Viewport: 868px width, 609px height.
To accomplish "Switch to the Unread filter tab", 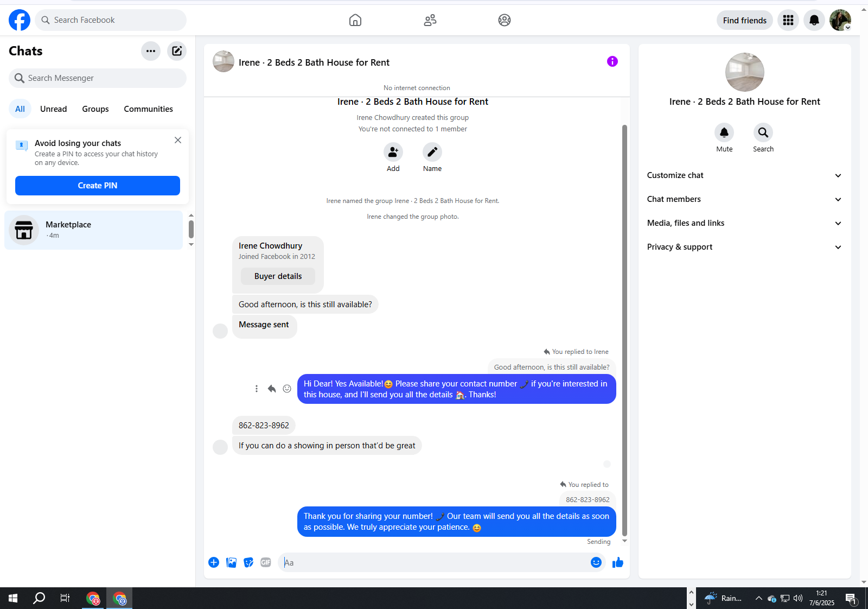I will pos(54,109).
